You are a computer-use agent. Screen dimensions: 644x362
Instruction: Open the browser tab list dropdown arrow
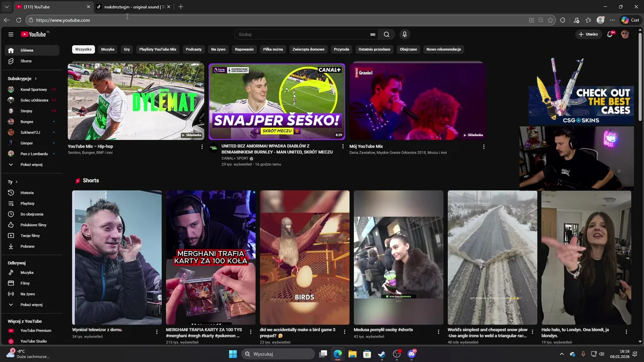click(x=7, y=7)
